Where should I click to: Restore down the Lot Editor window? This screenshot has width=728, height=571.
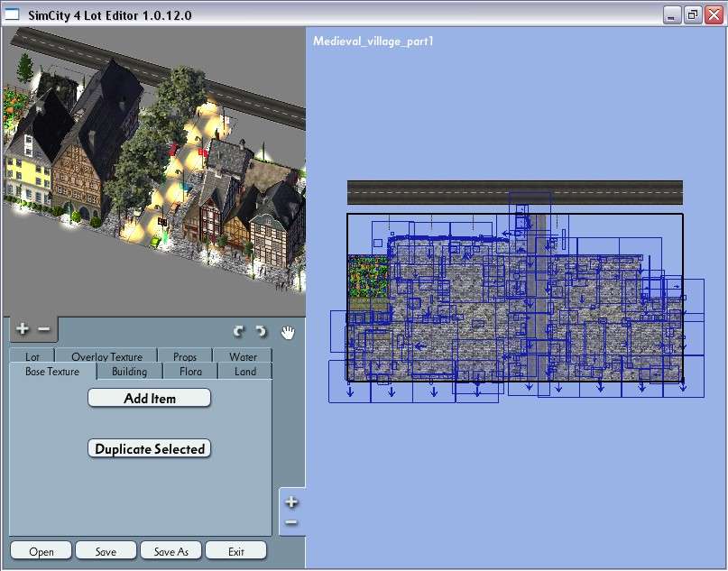coord(692,15)
